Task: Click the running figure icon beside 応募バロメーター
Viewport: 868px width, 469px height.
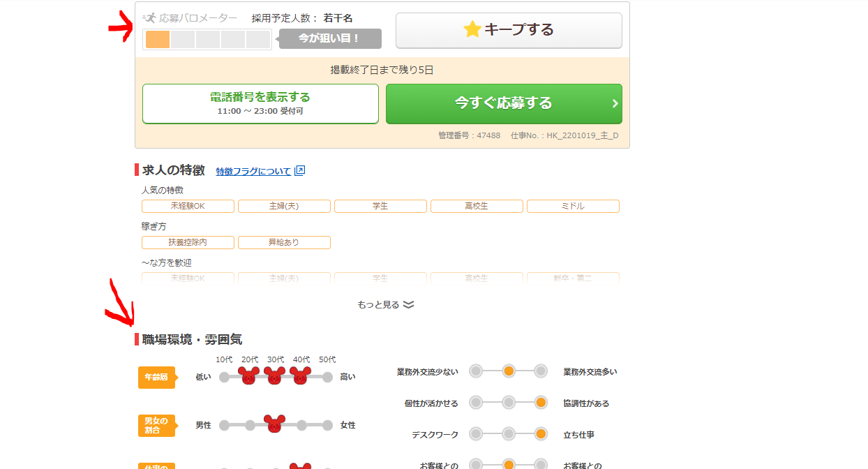Action: (149, 18)
